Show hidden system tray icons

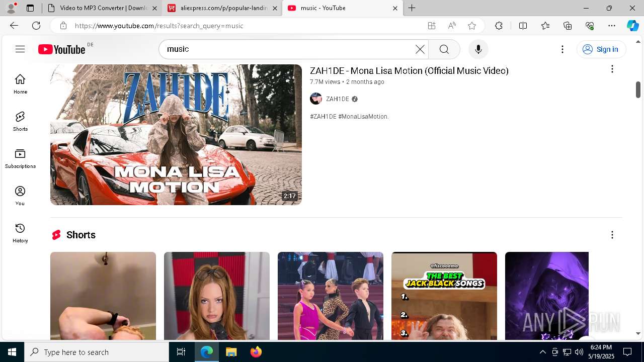pos(542,352)
